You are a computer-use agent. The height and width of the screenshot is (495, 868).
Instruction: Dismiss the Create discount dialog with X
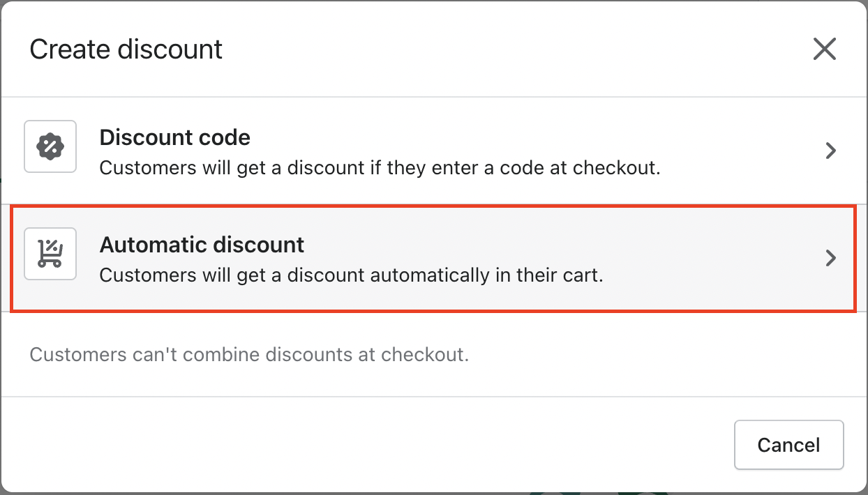(824, 49)
